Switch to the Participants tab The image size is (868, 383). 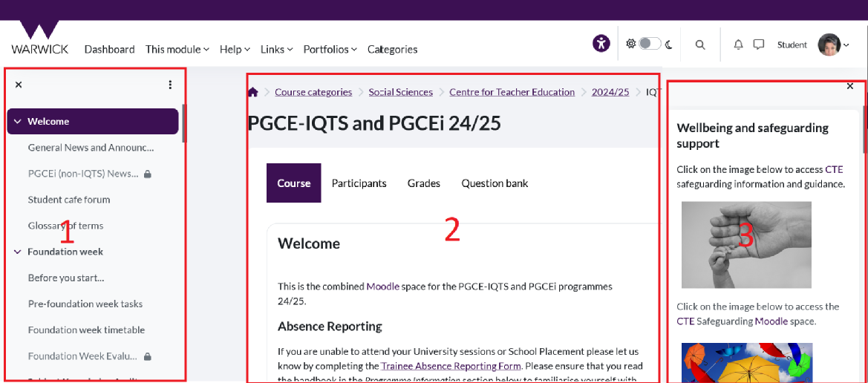click(359, 183)
